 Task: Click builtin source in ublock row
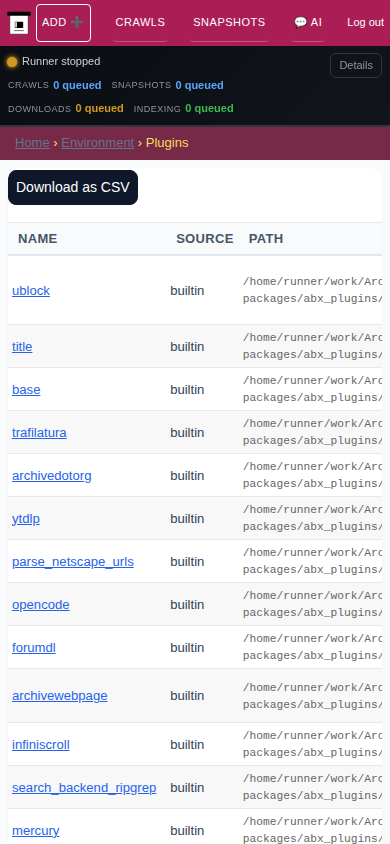pyautogui.click(x=187, y=291)
